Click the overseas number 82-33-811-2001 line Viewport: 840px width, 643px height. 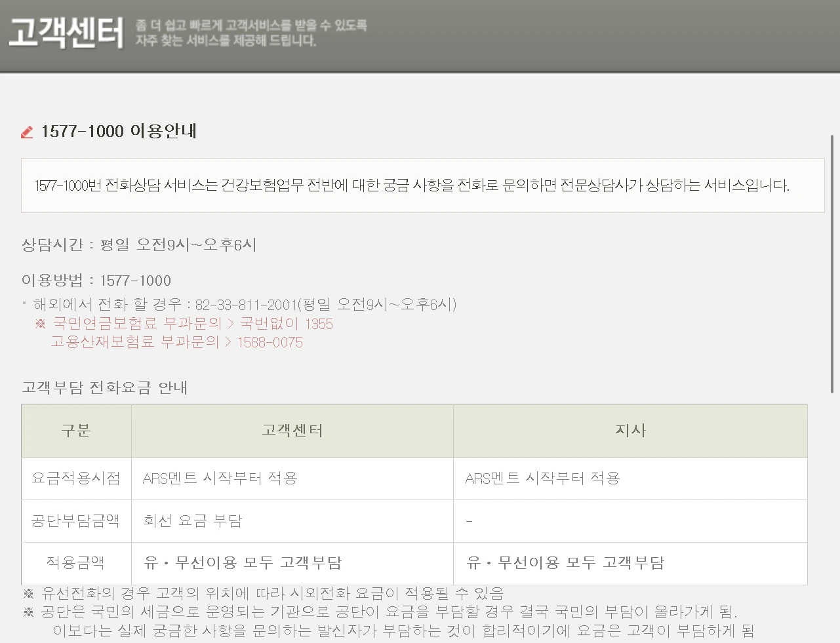point(245,304)
